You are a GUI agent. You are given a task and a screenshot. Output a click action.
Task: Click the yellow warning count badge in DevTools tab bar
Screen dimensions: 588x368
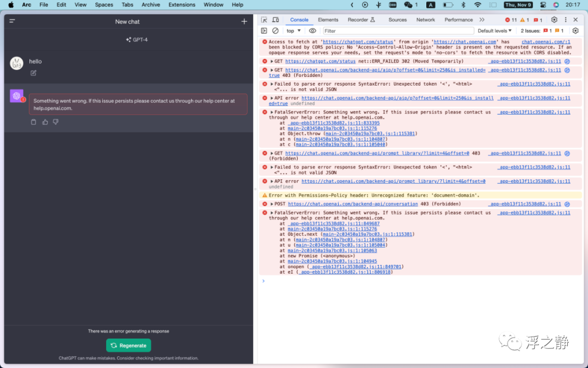pyautogui.click(x=525, y=20)
